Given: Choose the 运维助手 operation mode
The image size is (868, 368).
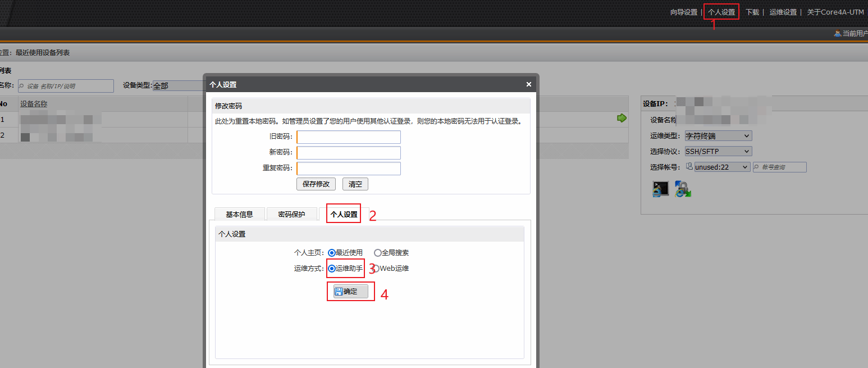Looking at the screenshot, I should (x=332, y=269).
